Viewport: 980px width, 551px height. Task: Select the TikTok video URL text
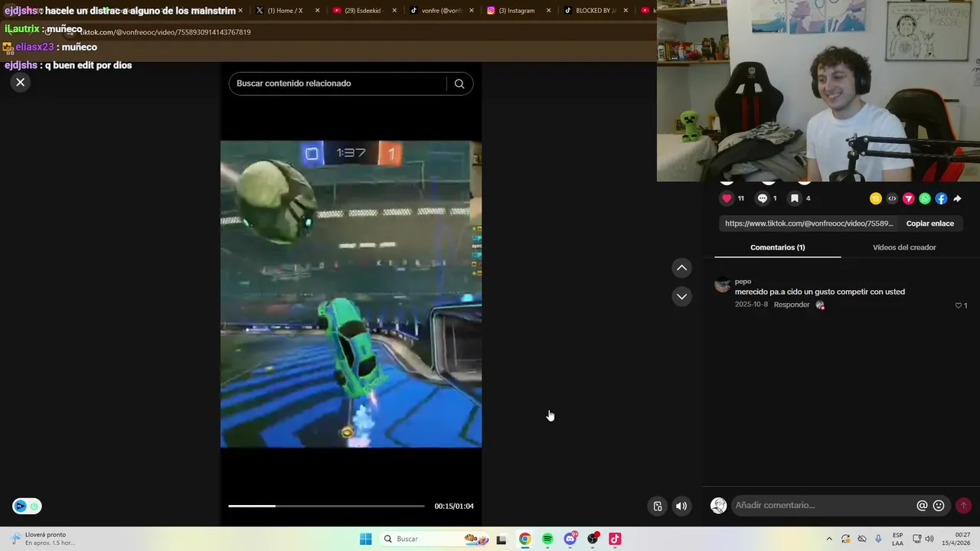809,223
